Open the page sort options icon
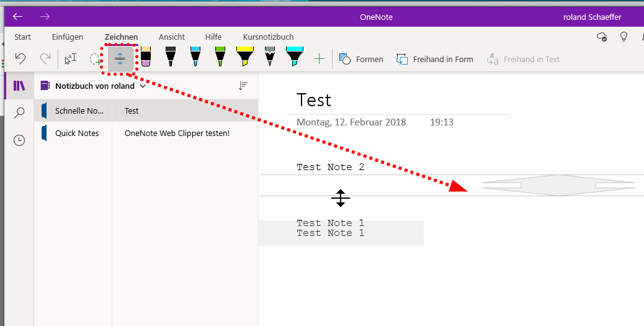Image resolution: width=644 pixels, height=326 pixels. pos(243,86)
